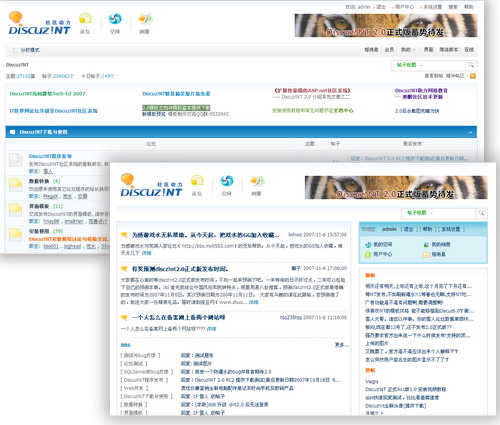Open the 相册 album icon in back window

click(x=145, y=22)
